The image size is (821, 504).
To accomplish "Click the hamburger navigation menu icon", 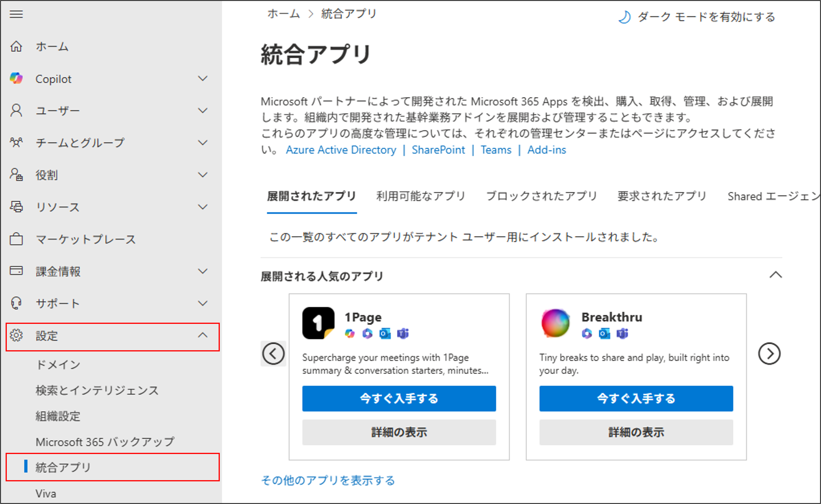I will [x=16, y=14].
